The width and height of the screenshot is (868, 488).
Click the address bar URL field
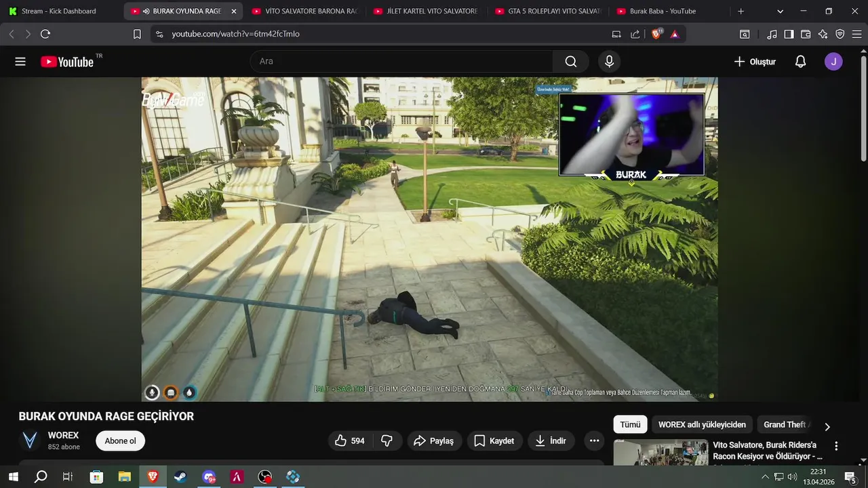[387, 34]
